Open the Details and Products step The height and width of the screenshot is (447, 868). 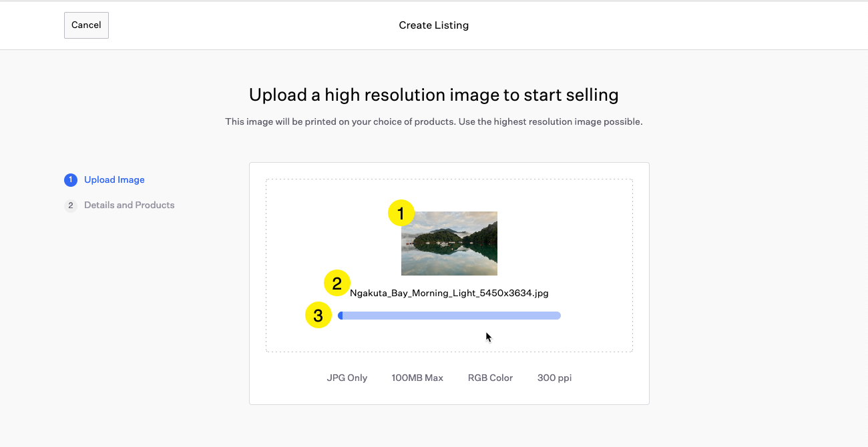pyautogui.click(x=129, y=205)
